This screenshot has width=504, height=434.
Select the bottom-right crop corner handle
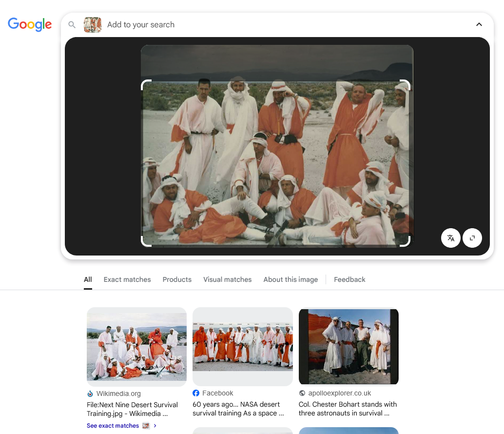(x=406, y=241)
